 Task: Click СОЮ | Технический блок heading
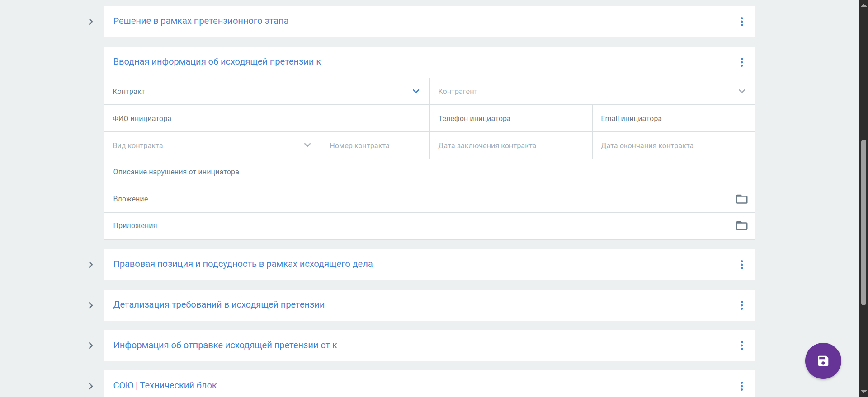coord(165,386)
